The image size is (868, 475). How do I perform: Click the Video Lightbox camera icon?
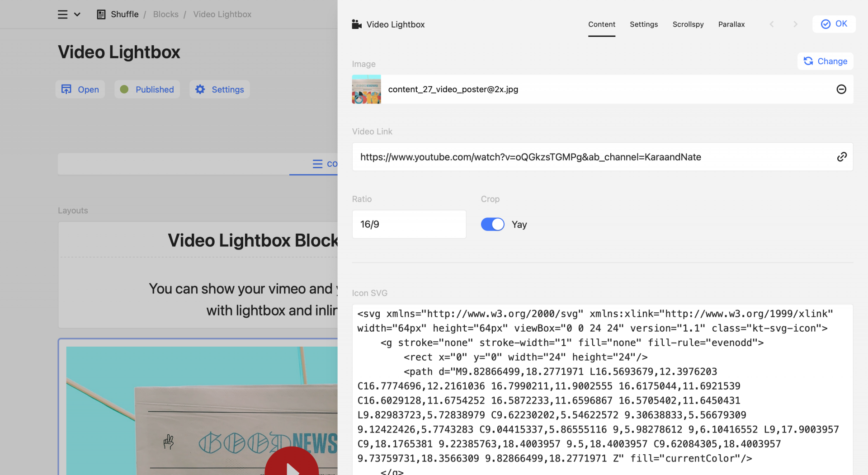[357, 24]
